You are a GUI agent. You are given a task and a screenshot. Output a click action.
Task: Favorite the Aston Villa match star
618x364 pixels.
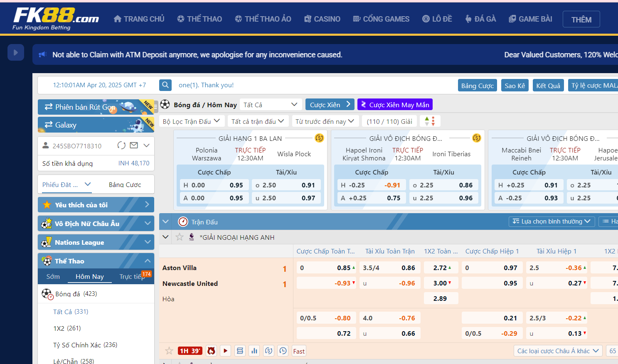tap(169, 351)
